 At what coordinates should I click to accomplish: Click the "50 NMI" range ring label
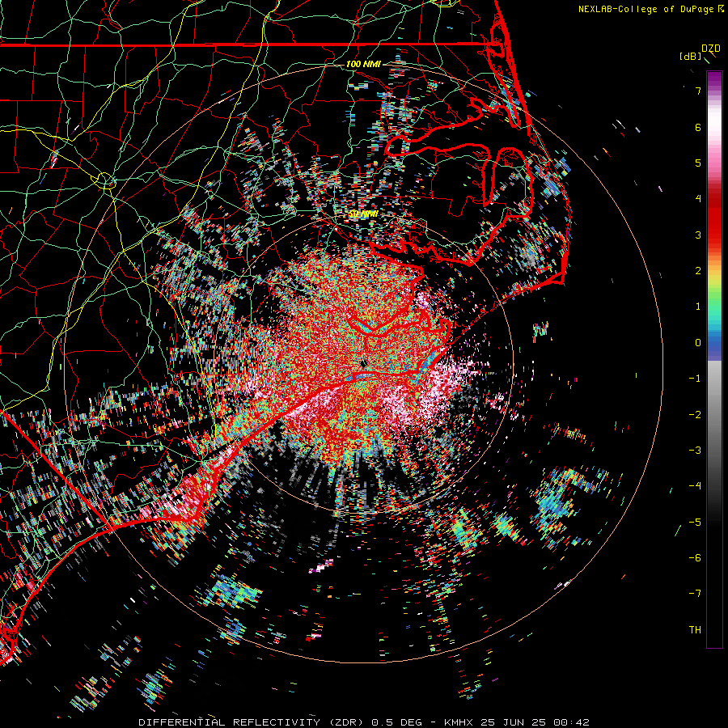[x=363, y=214]
